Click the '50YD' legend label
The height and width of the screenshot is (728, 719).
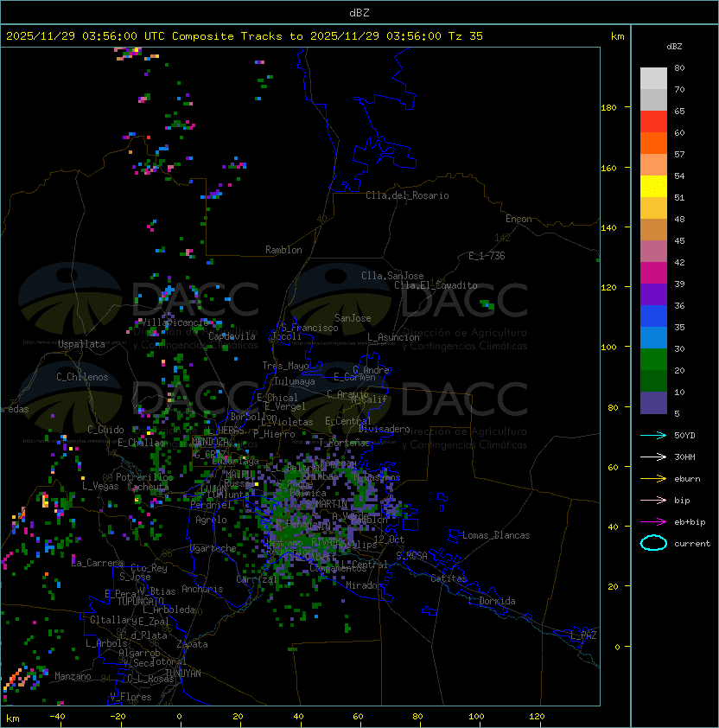pos(684,436)
